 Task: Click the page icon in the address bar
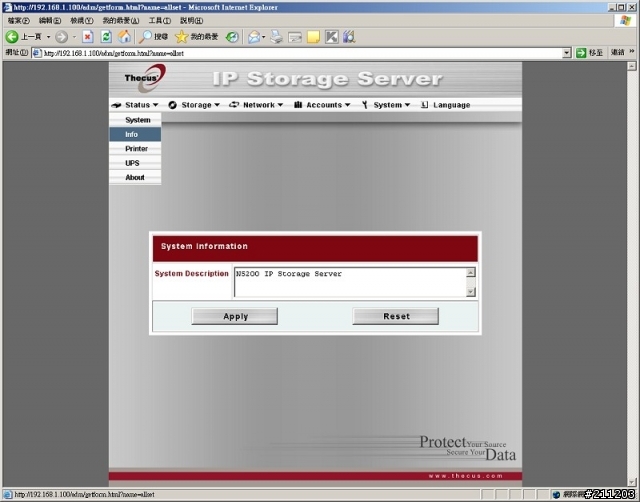tap(37, 53)
